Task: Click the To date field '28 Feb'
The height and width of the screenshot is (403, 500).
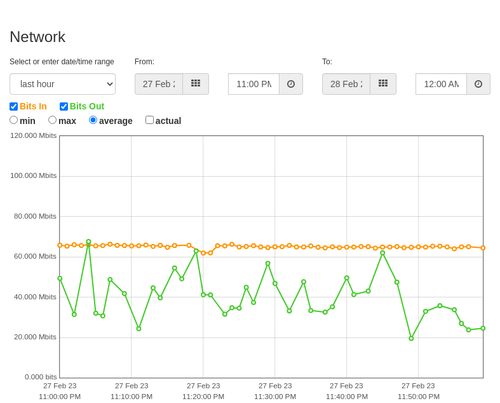Action: coord(346,84)
